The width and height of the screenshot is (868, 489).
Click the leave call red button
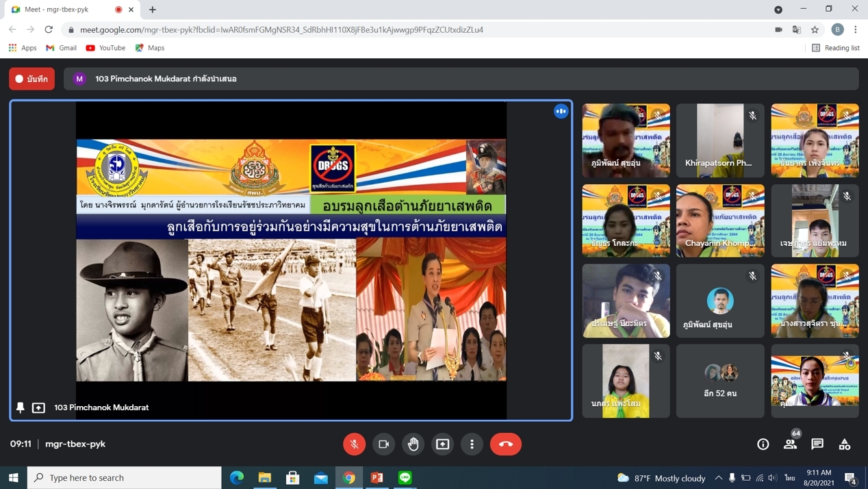point(505,444)
